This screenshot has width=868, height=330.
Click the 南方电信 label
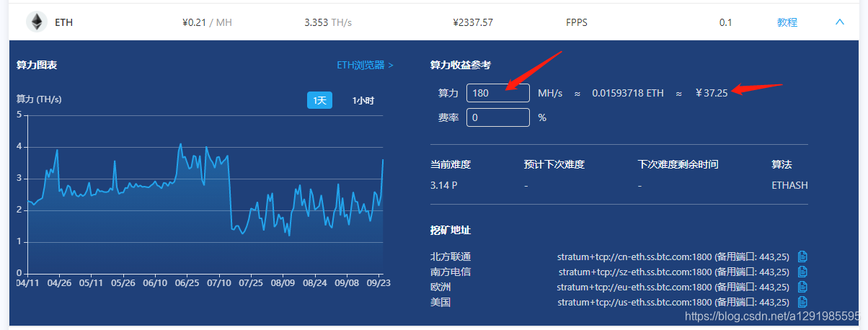[x=451, y=272]
